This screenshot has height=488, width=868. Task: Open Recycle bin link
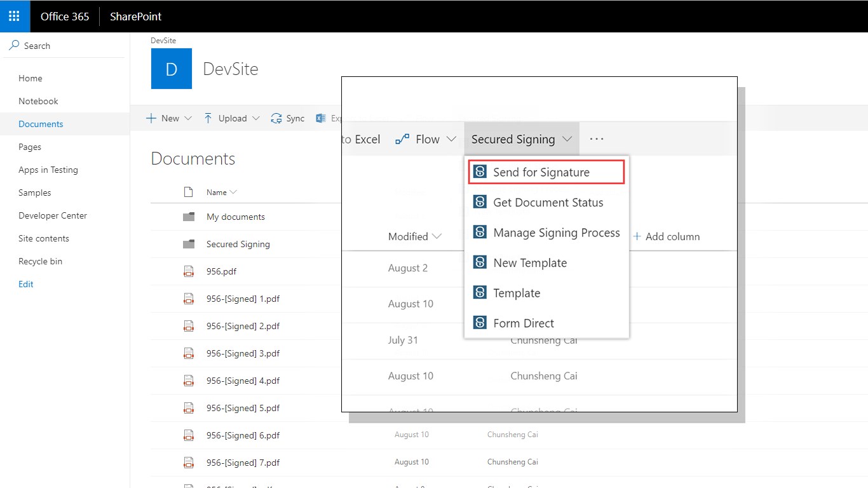[x=40, y=261]
